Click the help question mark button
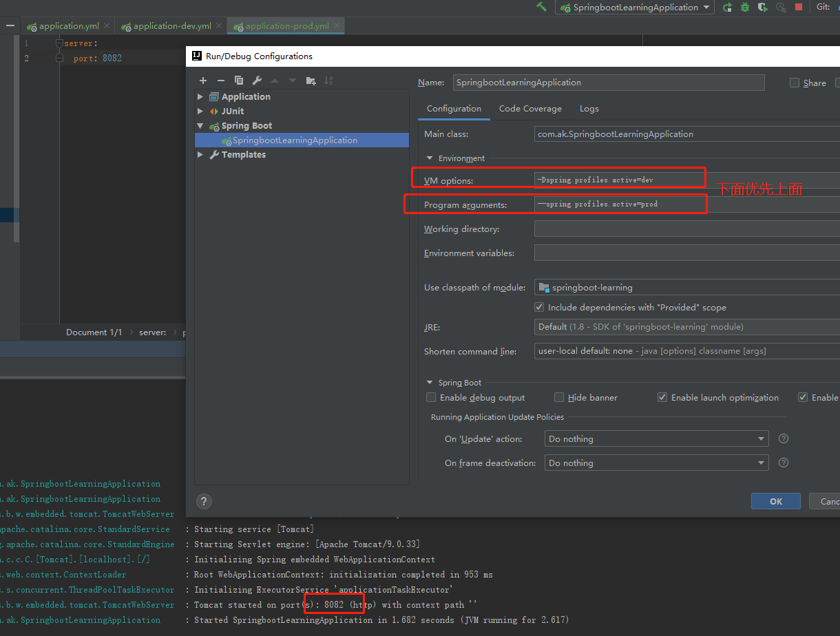The image size is (840, 636). [x=204, y=501]
